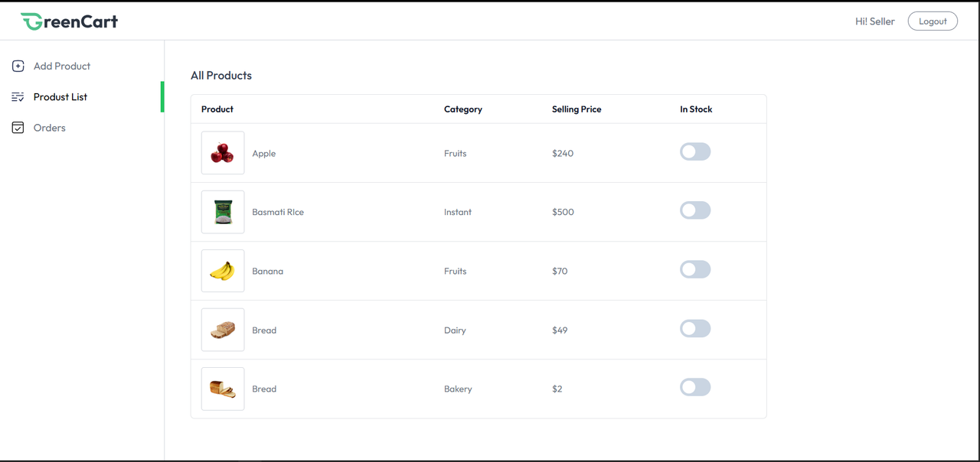Click the Hi! Seller greeting
Image resolution: width=980 pixels, height=462 pixels.
[875, 21]
